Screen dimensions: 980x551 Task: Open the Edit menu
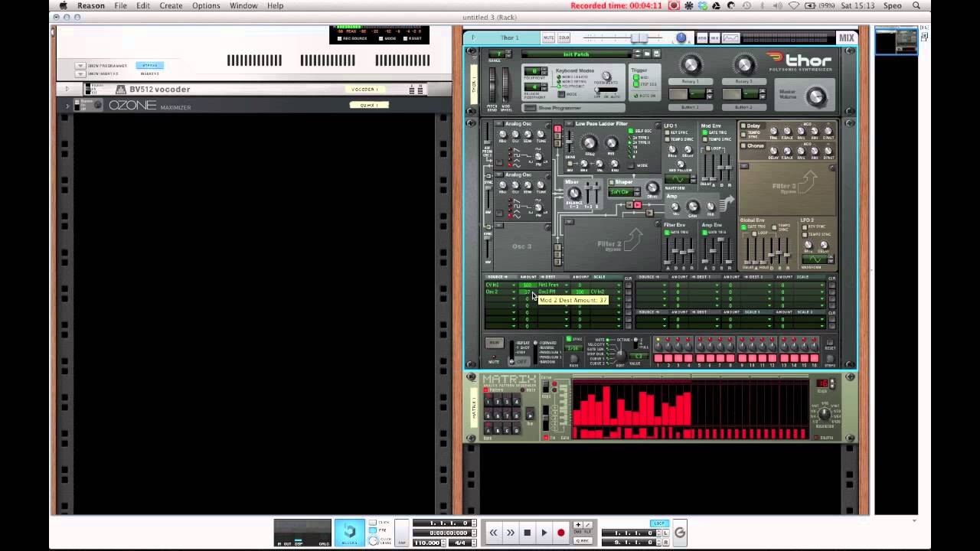143,5
